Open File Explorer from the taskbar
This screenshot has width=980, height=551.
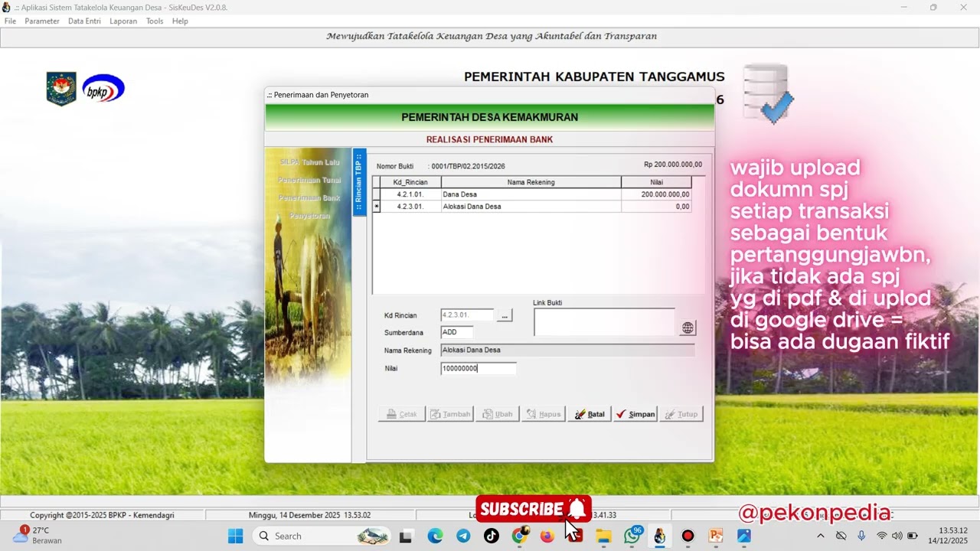coord(603,536)
